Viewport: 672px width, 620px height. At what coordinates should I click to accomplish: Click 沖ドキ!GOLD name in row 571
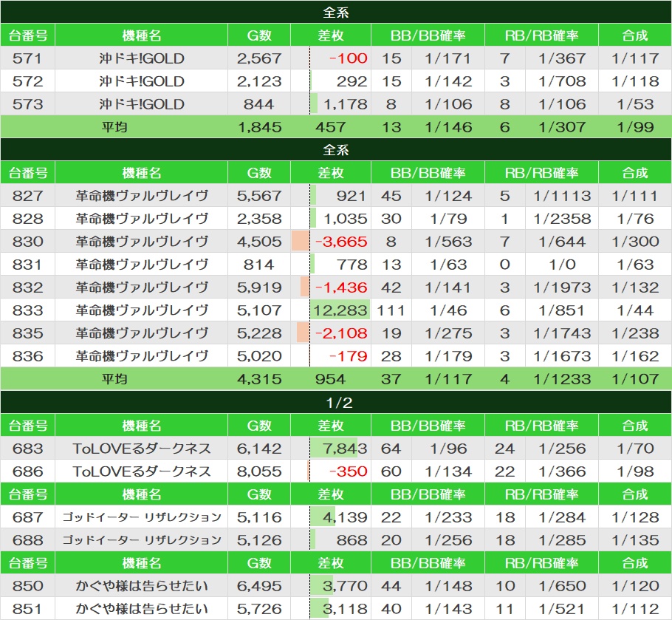pyautogui.click(x=142, y=58)
